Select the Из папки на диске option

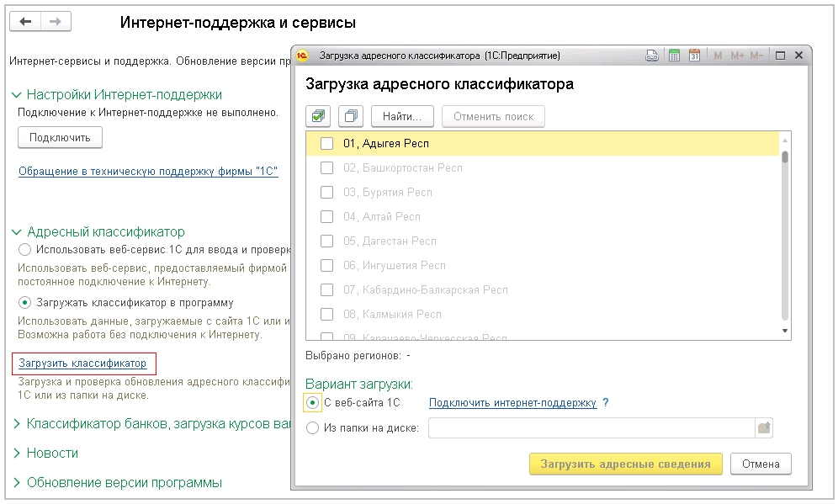[x=313, y=428]
